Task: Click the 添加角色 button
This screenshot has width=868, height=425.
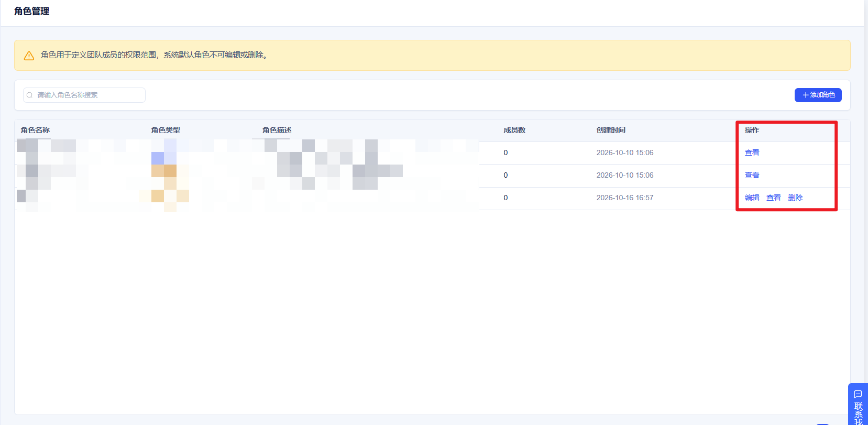Action: click(x=818, y=95)
